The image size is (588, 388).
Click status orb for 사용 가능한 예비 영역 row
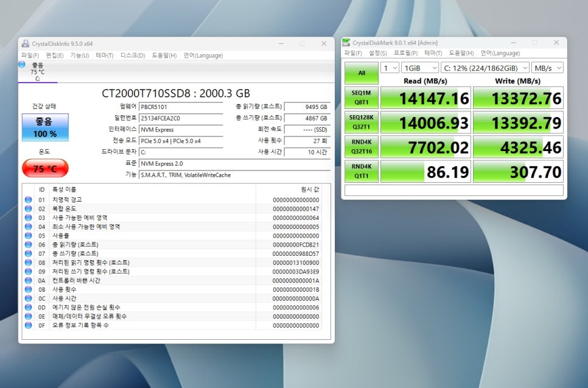28,217
